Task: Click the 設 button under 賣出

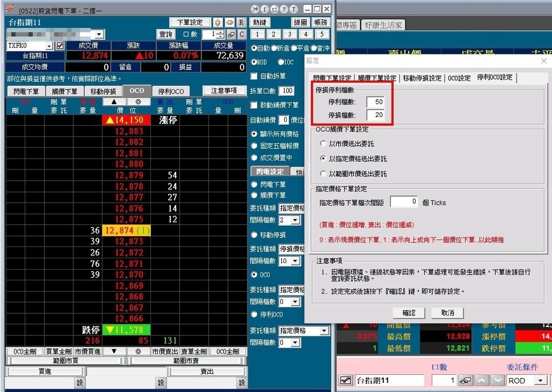Action: click(241, 382)
